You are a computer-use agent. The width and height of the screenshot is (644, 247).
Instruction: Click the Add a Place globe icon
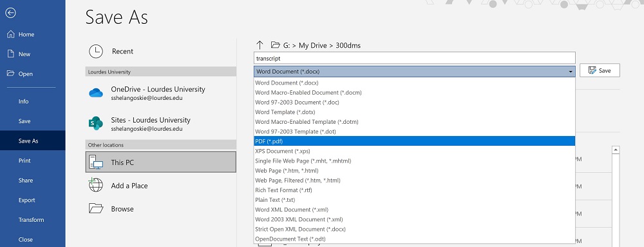96,185
